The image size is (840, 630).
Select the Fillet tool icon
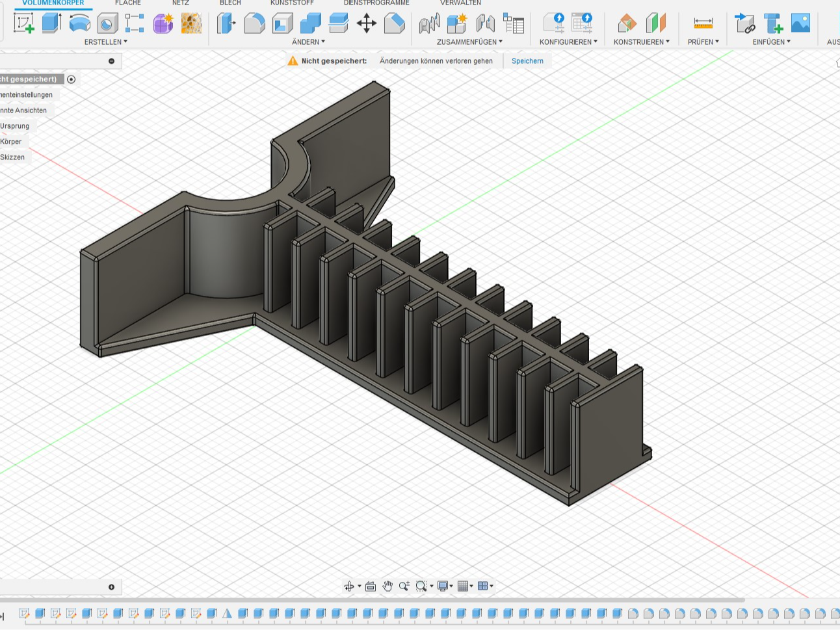[254, 24]
